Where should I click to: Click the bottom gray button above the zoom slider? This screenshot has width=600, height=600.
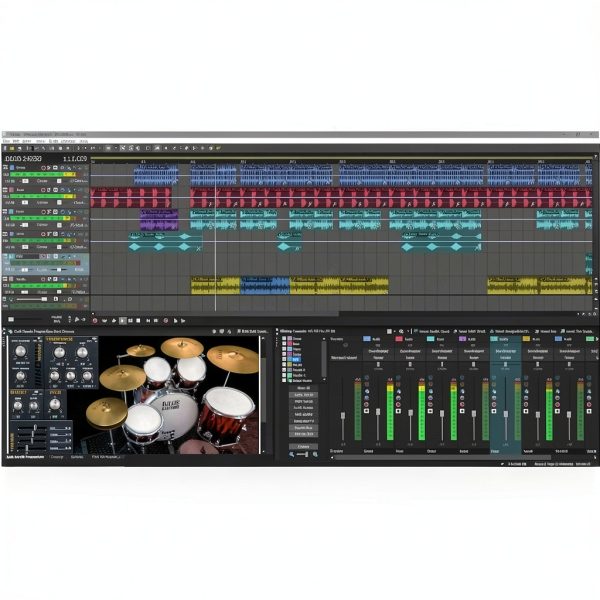coord(303,447)
